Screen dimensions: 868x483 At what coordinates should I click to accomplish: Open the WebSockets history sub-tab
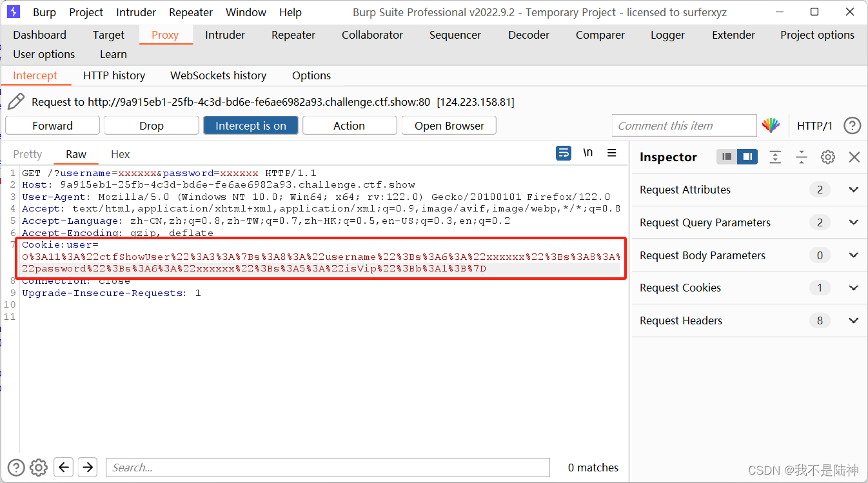click(218, 75)
